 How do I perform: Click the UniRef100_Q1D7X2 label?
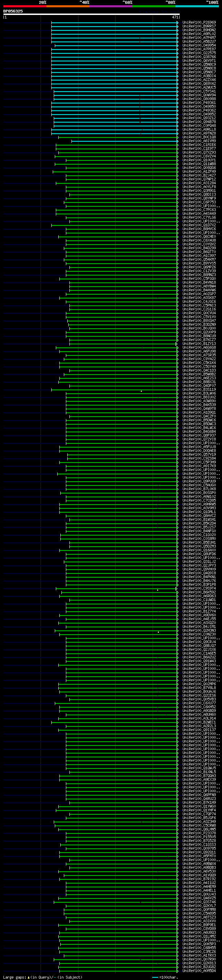pos(199,225)
